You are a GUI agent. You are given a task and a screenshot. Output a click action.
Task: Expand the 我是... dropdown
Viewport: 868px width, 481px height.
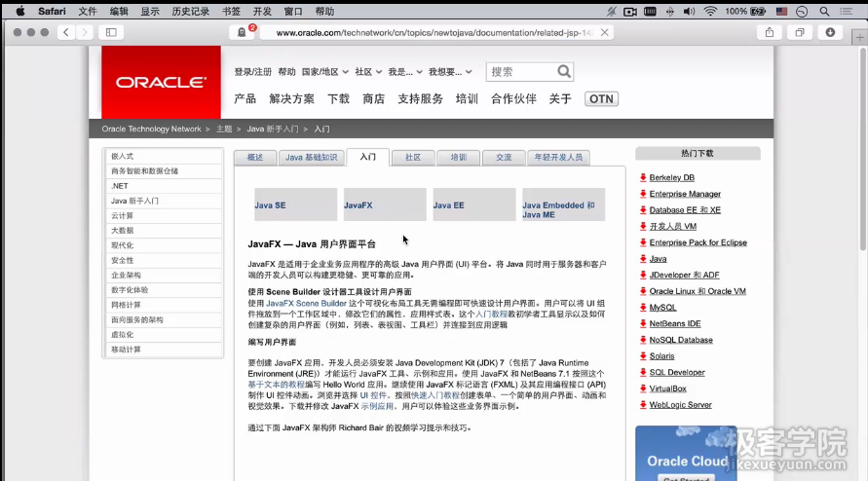pos(405,72)
